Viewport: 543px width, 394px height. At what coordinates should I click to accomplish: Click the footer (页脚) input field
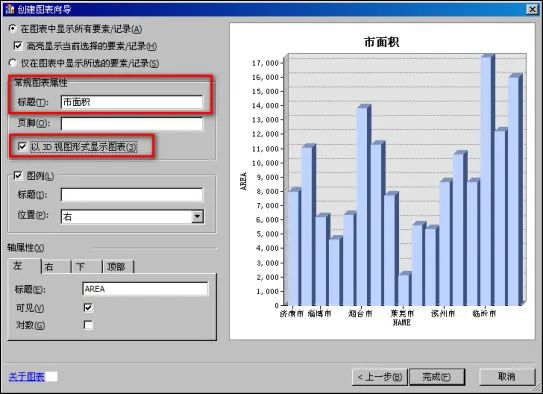point(132,124)
